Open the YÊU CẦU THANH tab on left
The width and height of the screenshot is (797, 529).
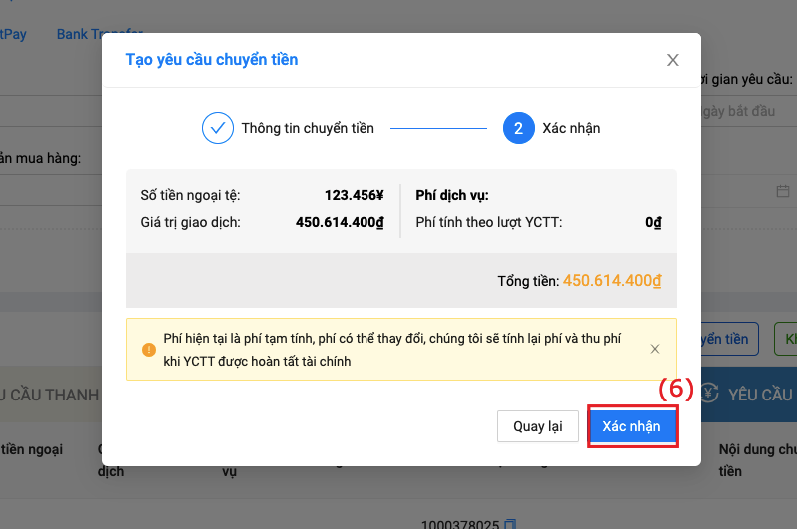tap(50, 394)
